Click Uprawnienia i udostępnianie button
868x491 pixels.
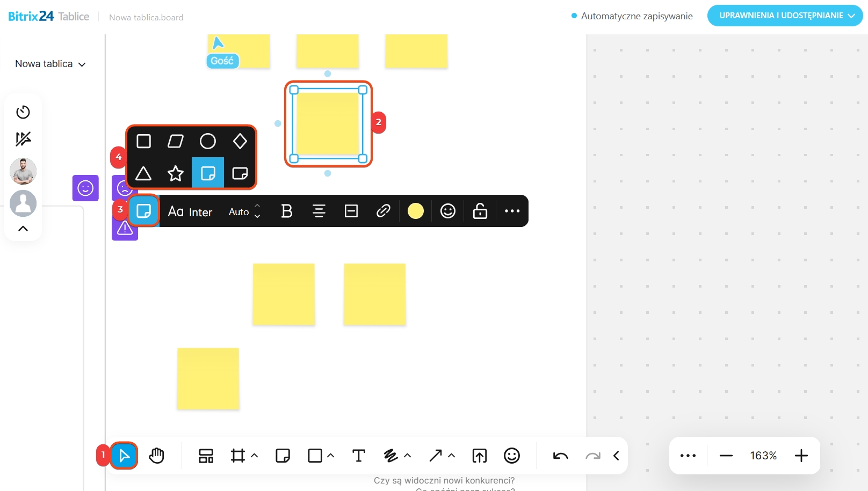point(785,16)
